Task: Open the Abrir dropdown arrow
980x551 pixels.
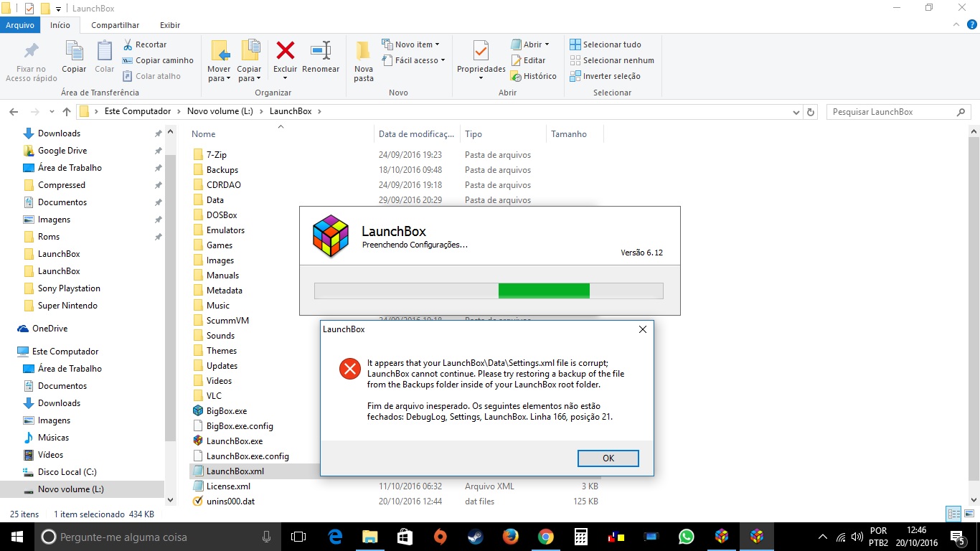Action: click(547, 44)
